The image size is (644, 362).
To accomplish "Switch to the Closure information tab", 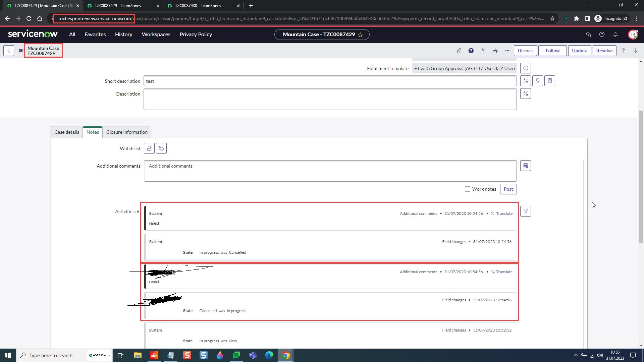I will tap(127, 132).
